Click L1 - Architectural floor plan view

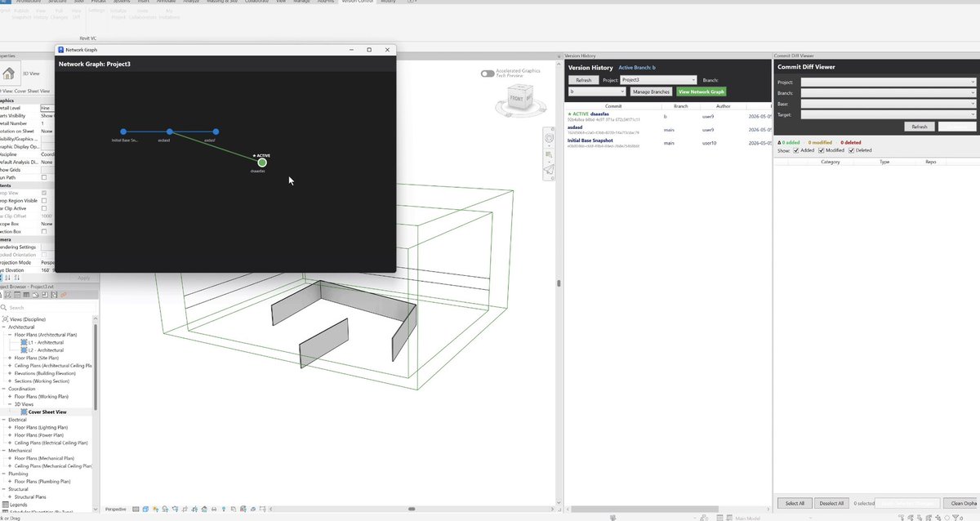coord(46,342)
